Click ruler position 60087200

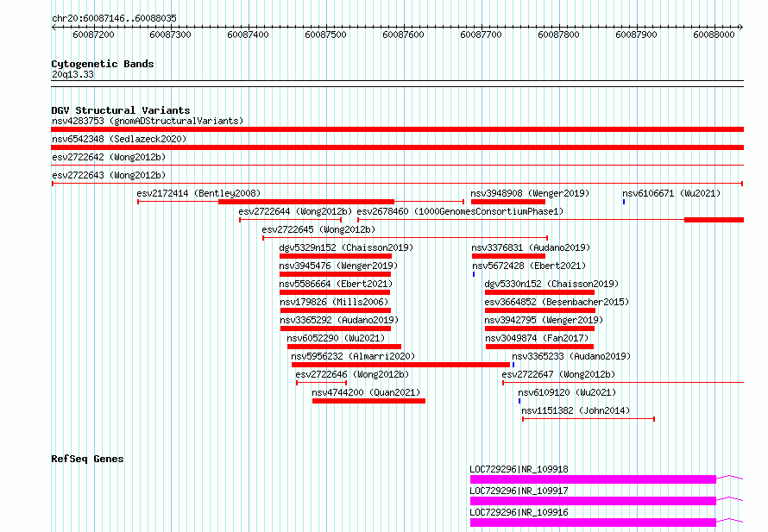point(93,34)
